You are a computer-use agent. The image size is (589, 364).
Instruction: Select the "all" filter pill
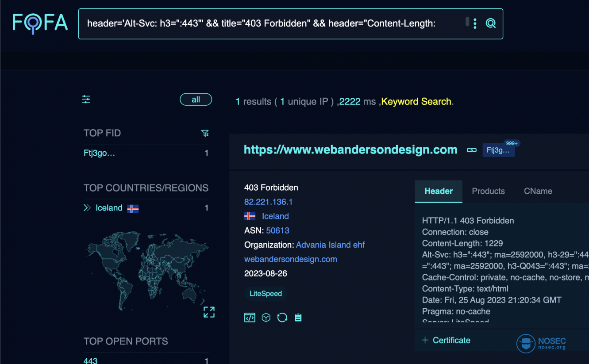point(196,100)
